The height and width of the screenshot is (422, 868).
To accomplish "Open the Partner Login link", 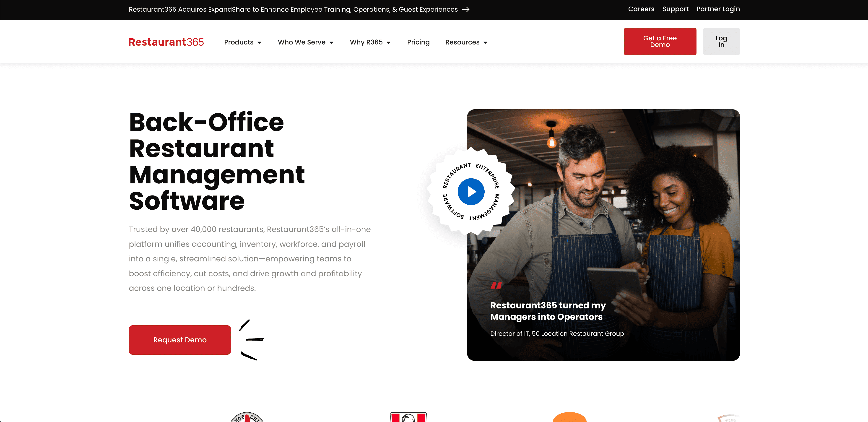I will pyautogui.click(x=718, y=9).
